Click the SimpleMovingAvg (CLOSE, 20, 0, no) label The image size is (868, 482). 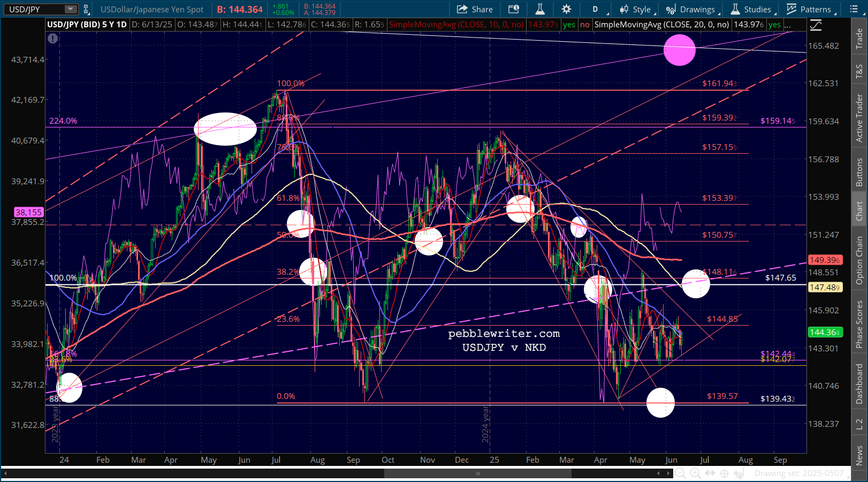[661, 25]
